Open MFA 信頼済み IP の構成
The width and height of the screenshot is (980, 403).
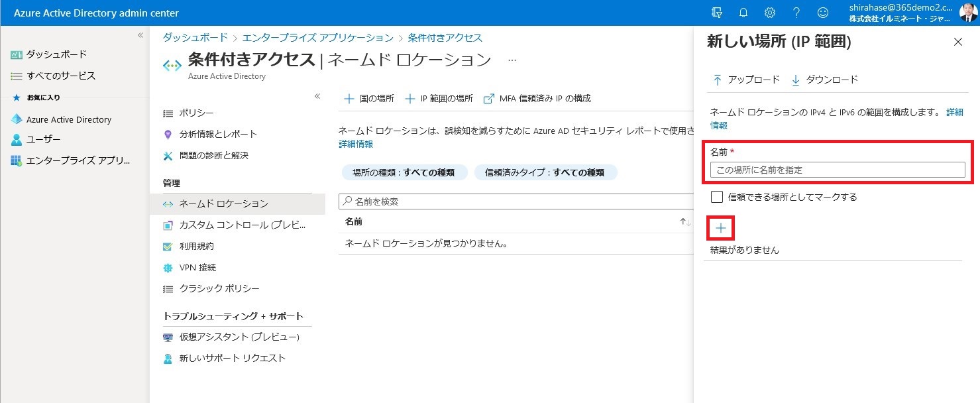[537, 98]
